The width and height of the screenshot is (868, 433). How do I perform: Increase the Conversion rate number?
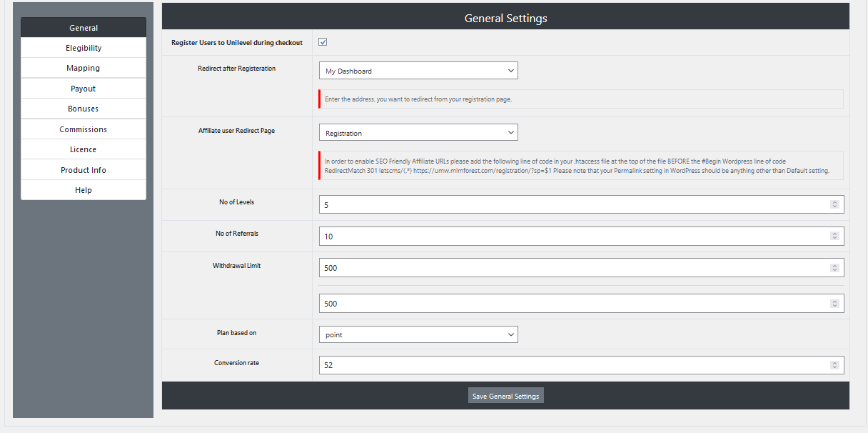point(834,362)
